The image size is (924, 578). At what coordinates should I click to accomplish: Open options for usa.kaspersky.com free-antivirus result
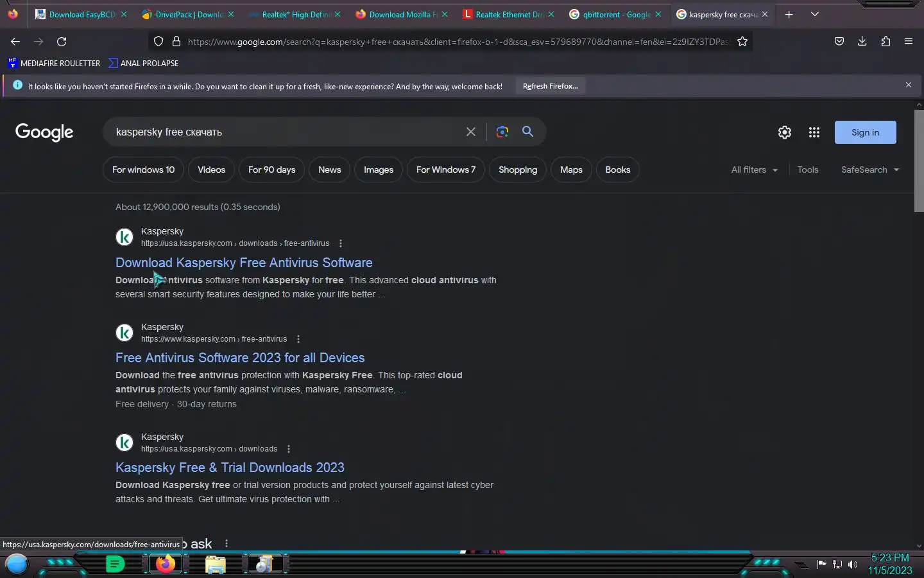pyautogui.click(x=341, y=243)
